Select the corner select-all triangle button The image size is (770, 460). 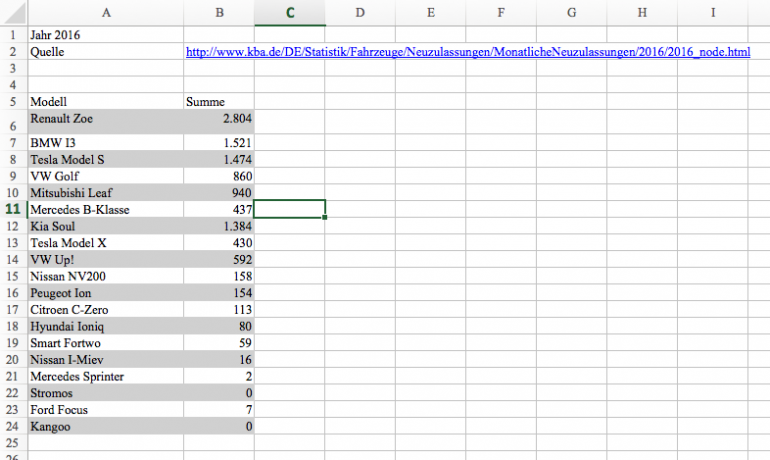click(14, 12)
